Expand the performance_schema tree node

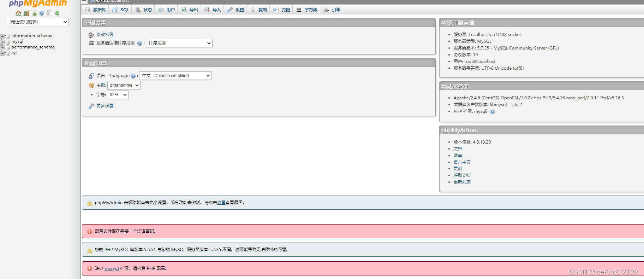(2, 48)
